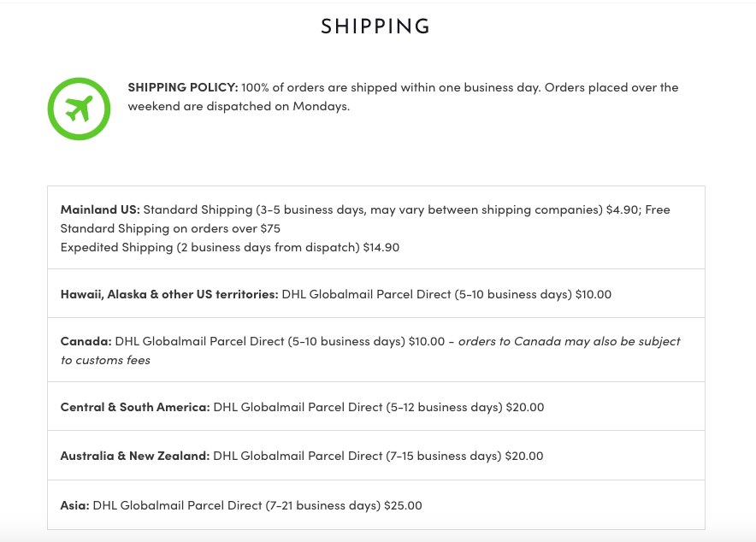This screenshot has height=542, width=756.
Task: Click the $20.00 Australia & New Zealand price
Action: pyautogui.click(x=524, y=456)
